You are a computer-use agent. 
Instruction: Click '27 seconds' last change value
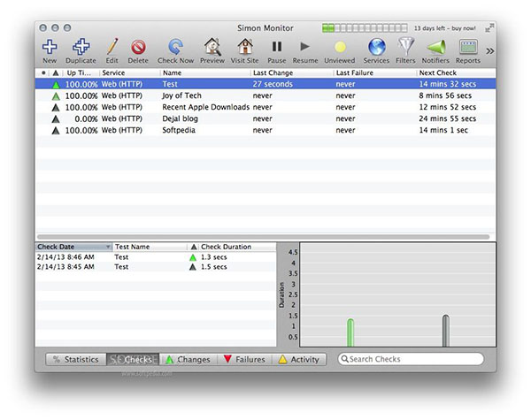point(273,84)
